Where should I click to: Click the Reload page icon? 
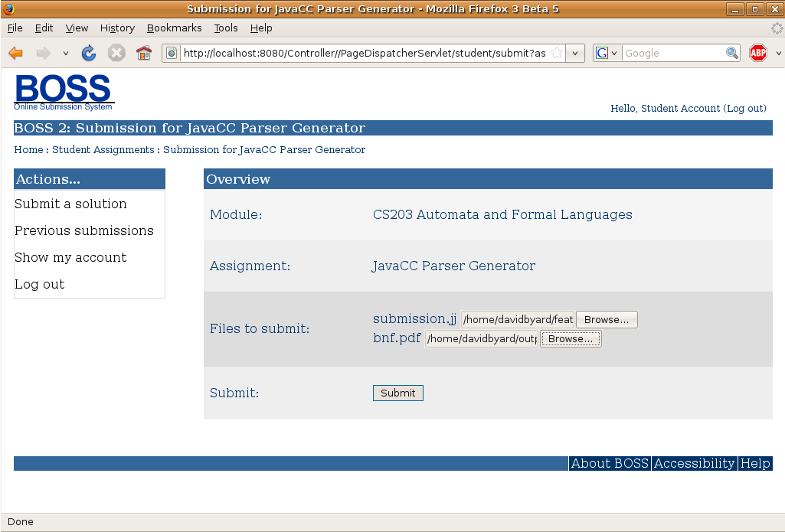pyautogui.click(x=89, y=53)
